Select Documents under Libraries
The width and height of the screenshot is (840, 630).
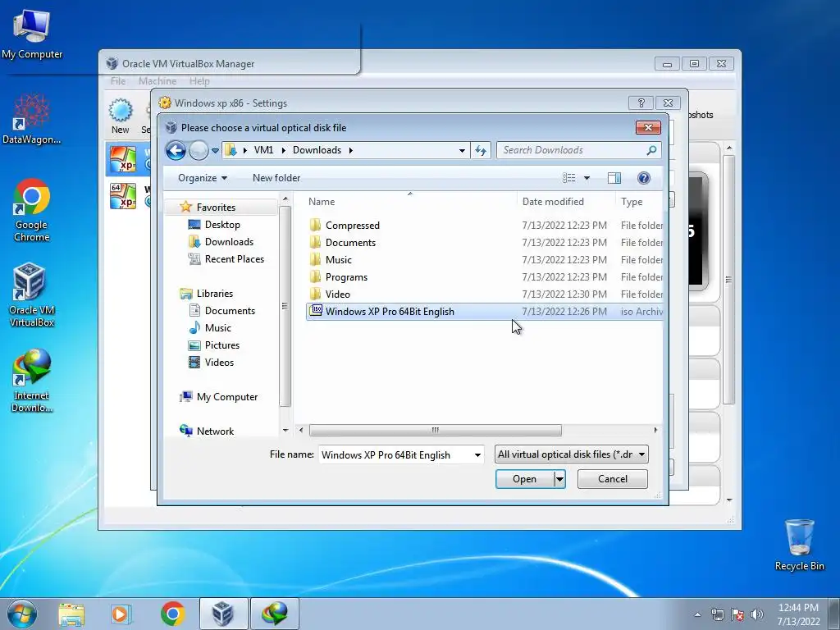point(230,311)
